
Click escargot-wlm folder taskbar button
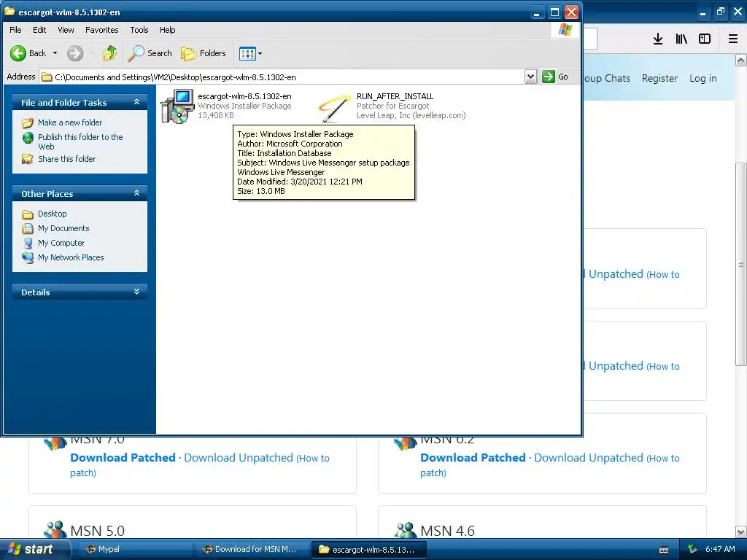(x=368, y=549)
